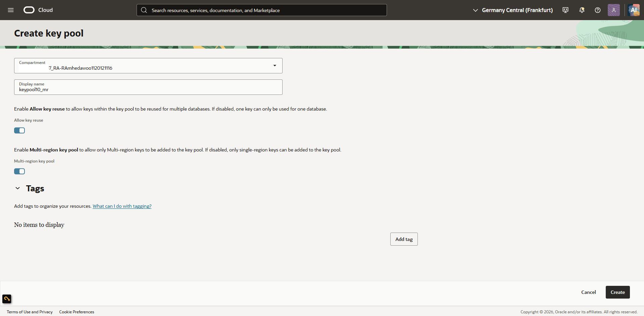Image resolution: width=644 pixels, height=316 pixels.
Task: Click the Cancel button
Action: [589, 292]
